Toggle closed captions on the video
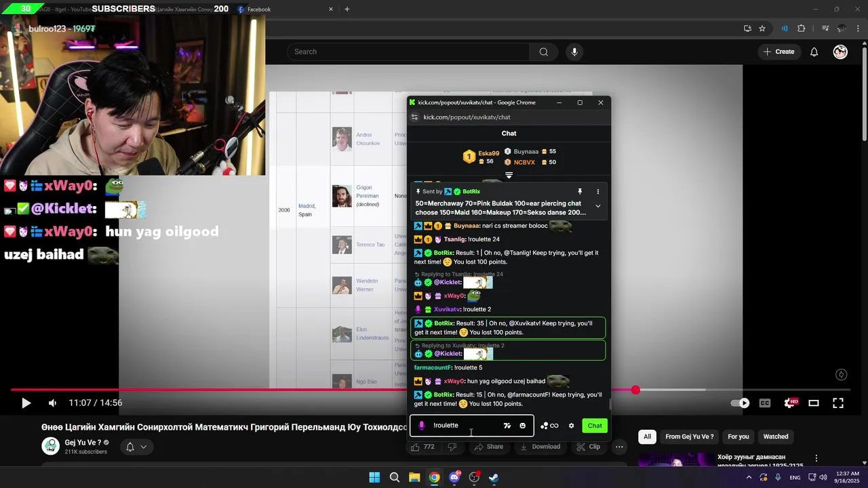The width and height of the screenshot is (868, 488). point(765,403)
